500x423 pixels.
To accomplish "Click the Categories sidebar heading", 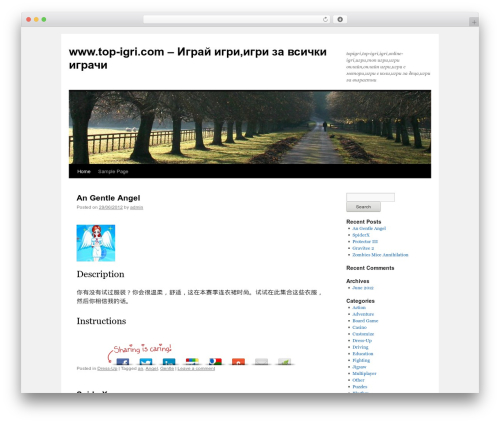I will (360, 301).
